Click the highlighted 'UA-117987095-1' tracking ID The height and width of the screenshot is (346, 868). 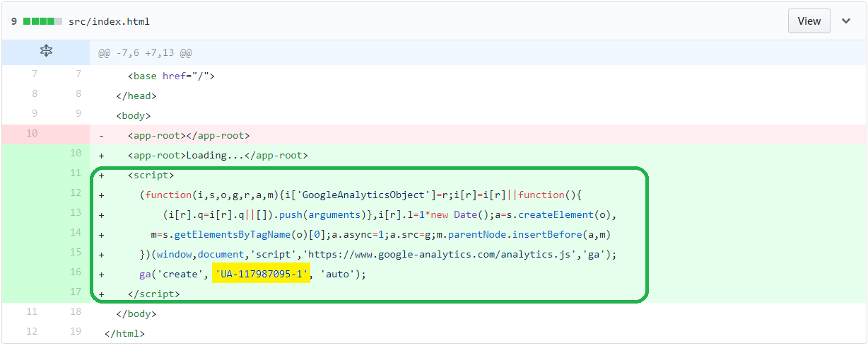(x=261, y=274)
